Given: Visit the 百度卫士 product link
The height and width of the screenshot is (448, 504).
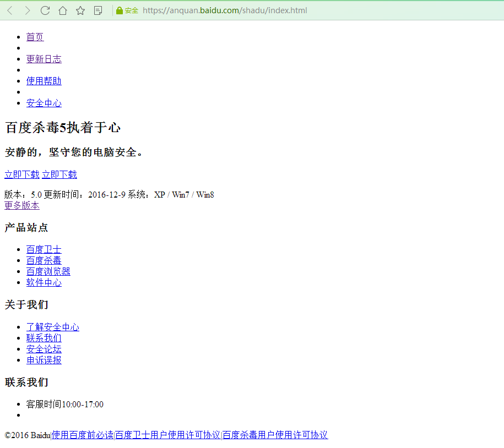Looking at the screenshot, I should point(44,249).
